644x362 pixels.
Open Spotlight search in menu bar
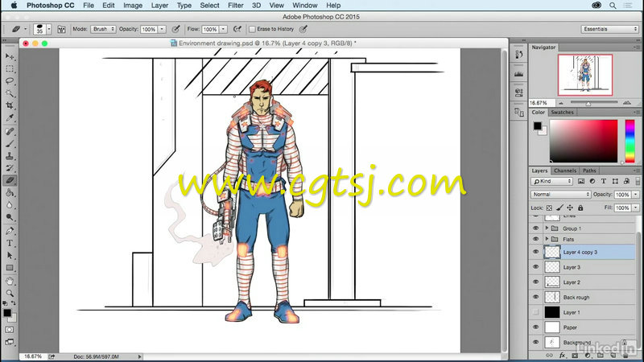[x=613, y=6]
